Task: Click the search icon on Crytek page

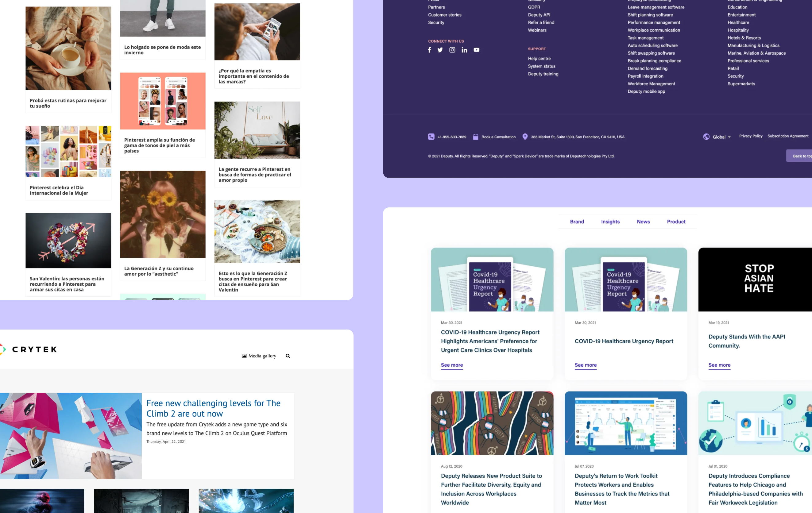Action: [x=288, y=355]
